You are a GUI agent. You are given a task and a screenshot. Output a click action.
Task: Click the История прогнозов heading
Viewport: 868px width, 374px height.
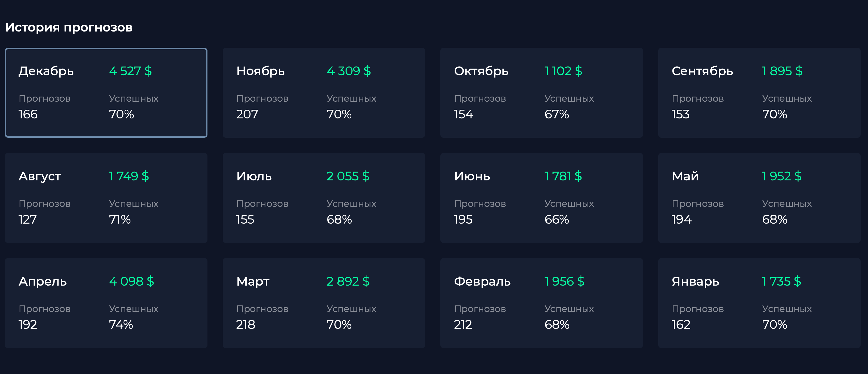[x=69, y=27]
